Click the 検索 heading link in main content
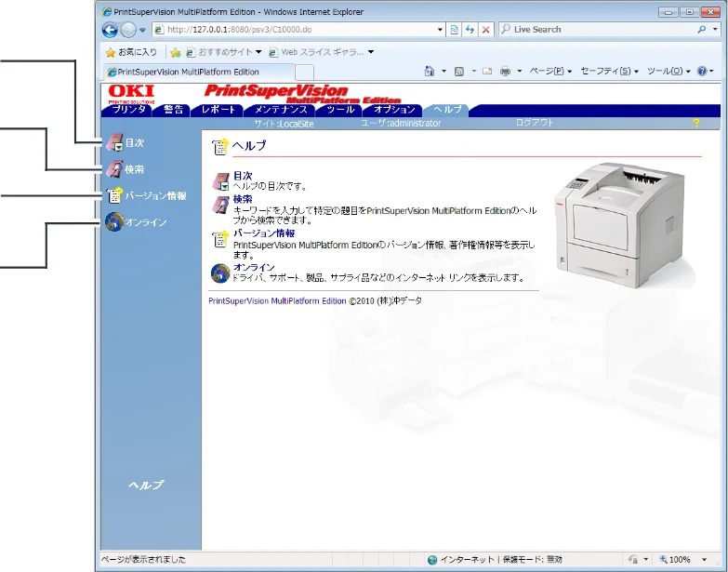 click(x=243, y=199)
